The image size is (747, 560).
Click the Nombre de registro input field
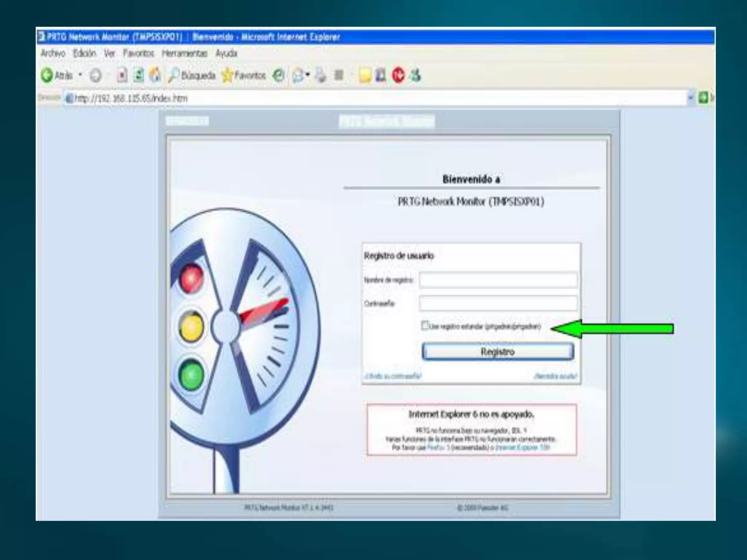pos(498,280)
